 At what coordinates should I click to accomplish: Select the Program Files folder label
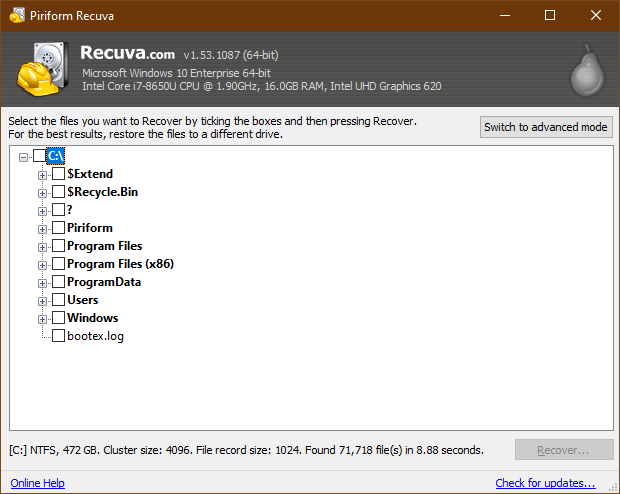[x=104, y=246]
